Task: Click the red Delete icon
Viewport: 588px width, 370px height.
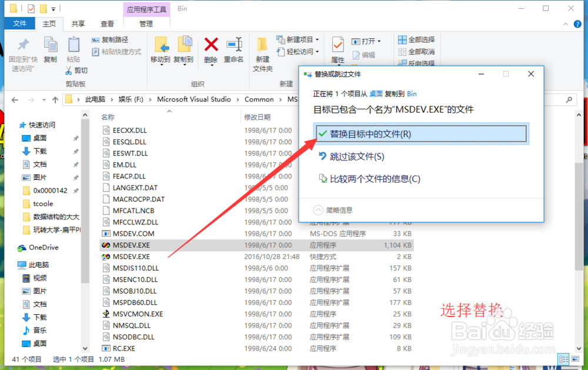Action: click(211, 45)
